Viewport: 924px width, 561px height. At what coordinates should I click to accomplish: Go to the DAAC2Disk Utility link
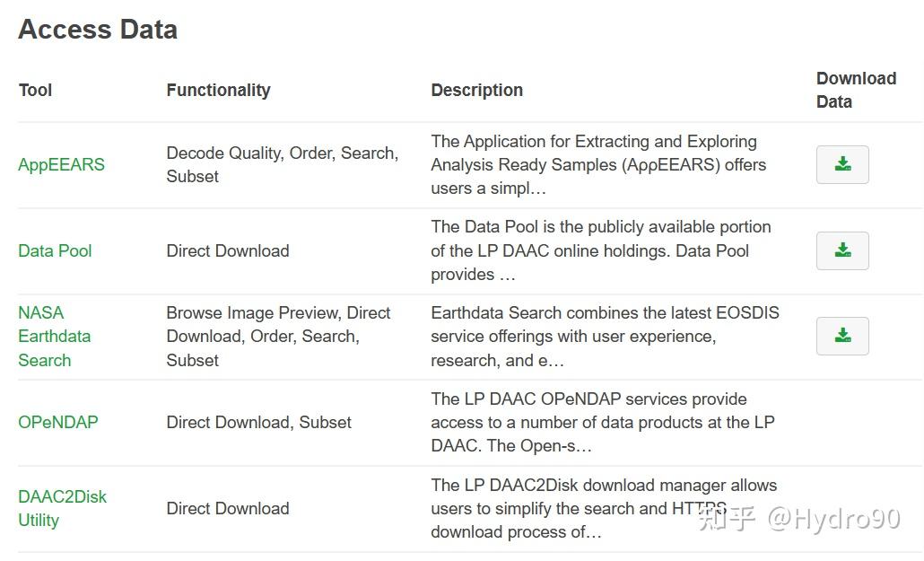coord(62,508)
